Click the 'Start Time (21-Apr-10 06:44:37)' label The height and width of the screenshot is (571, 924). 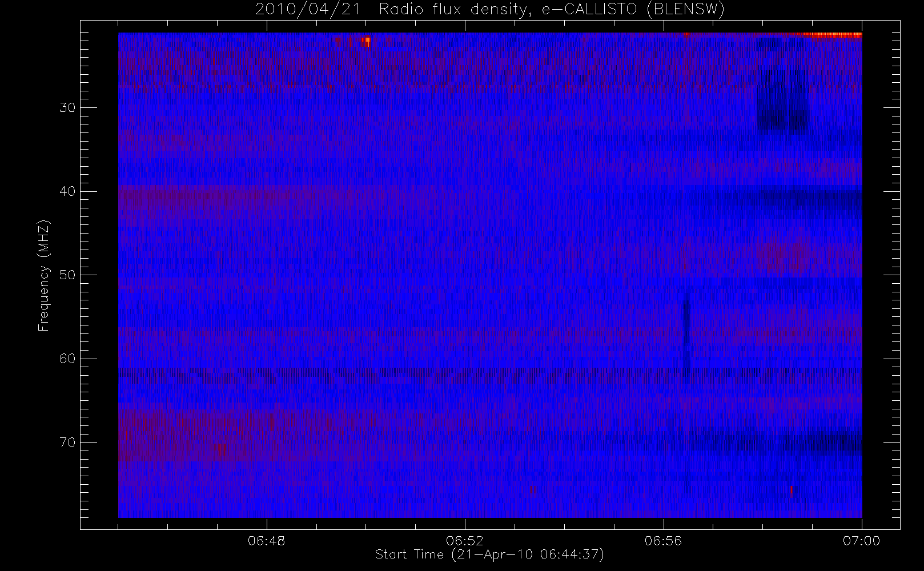[489, 554]
